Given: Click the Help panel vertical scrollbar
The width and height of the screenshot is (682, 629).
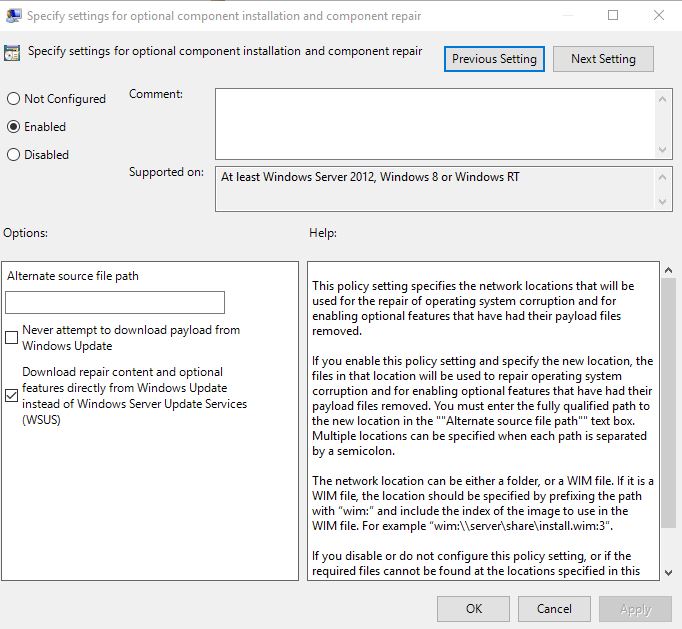Looking at the screenshot, I should click(x=670, y=400).
